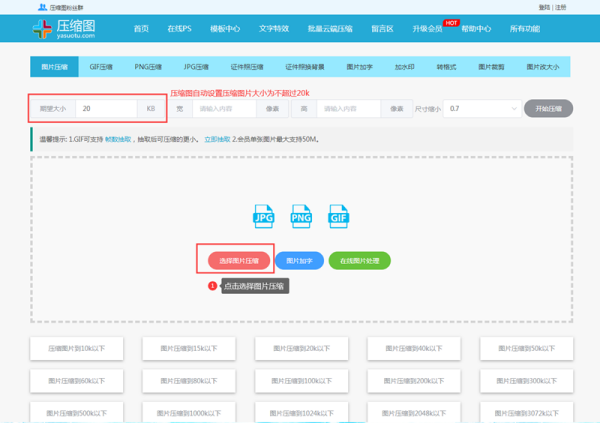Click 图片压缩到1000k以下 preset
This screenshot has height=423, width=600.
click(x=189, y=413)
